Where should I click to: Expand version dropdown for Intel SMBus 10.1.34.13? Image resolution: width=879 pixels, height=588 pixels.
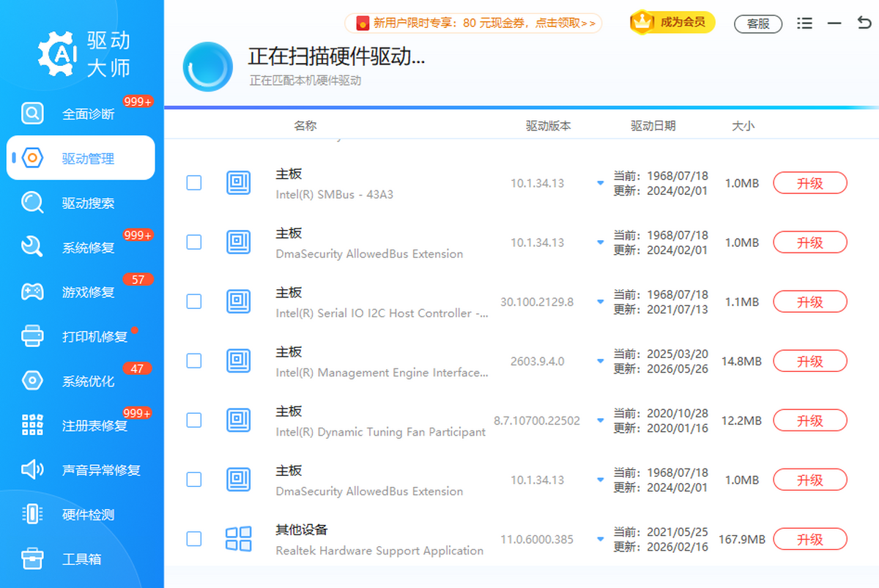(x=601, y=184)
